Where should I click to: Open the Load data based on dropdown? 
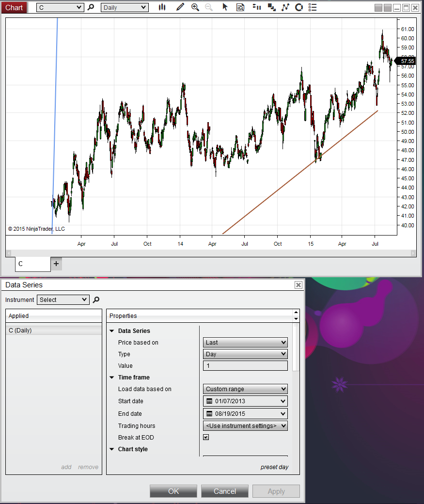tap(245, 389)
